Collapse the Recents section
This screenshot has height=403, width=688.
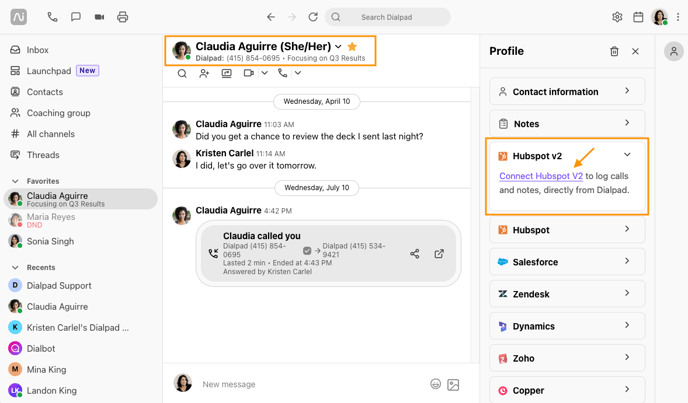[x=15, y=267]
